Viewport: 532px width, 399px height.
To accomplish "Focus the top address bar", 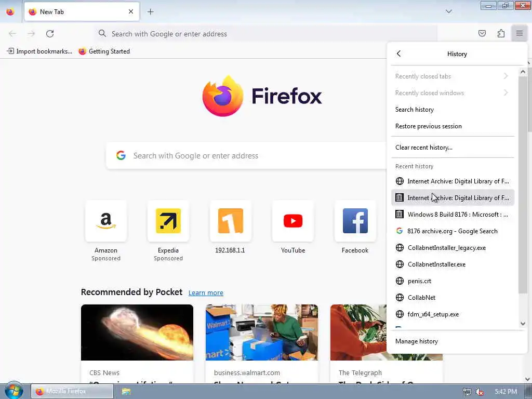I will click(x=265, y=34).
